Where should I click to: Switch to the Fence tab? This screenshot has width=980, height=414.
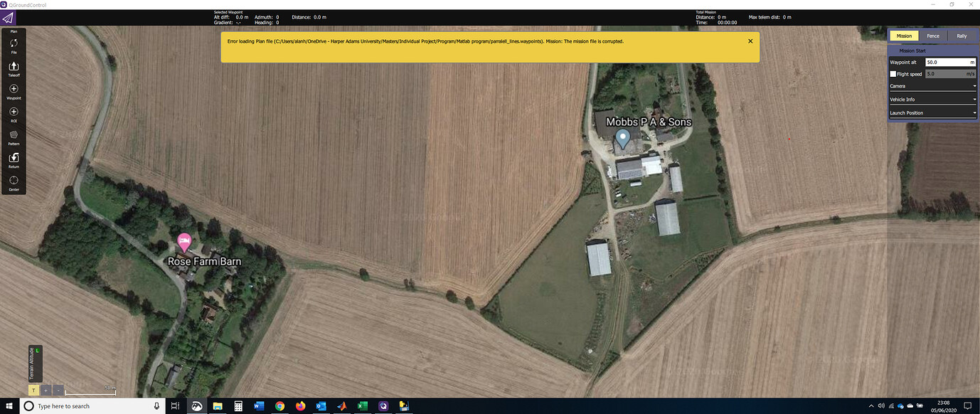tap(932, 36)
